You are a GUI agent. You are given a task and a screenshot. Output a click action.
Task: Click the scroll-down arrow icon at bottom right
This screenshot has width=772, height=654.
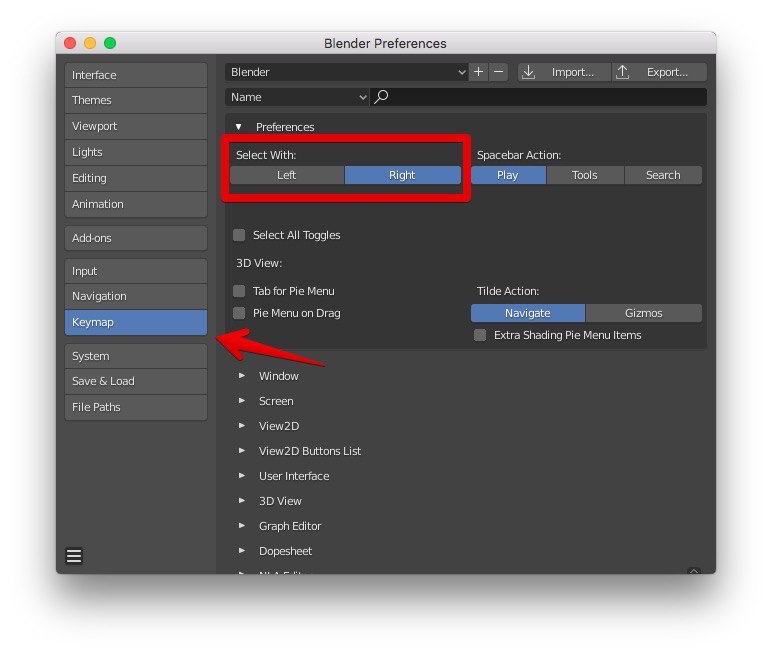coord(694,571)
